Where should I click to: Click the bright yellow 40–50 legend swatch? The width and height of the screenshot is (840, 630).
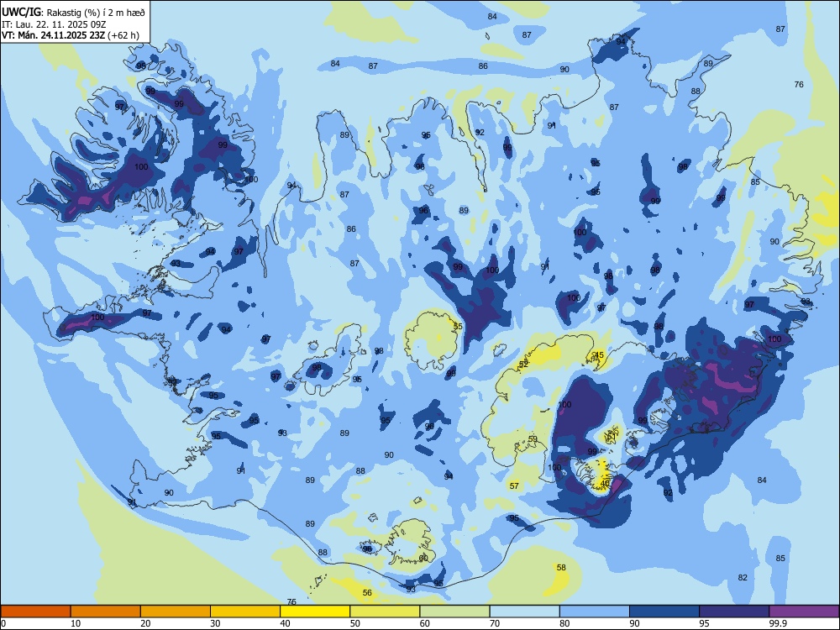315,612
